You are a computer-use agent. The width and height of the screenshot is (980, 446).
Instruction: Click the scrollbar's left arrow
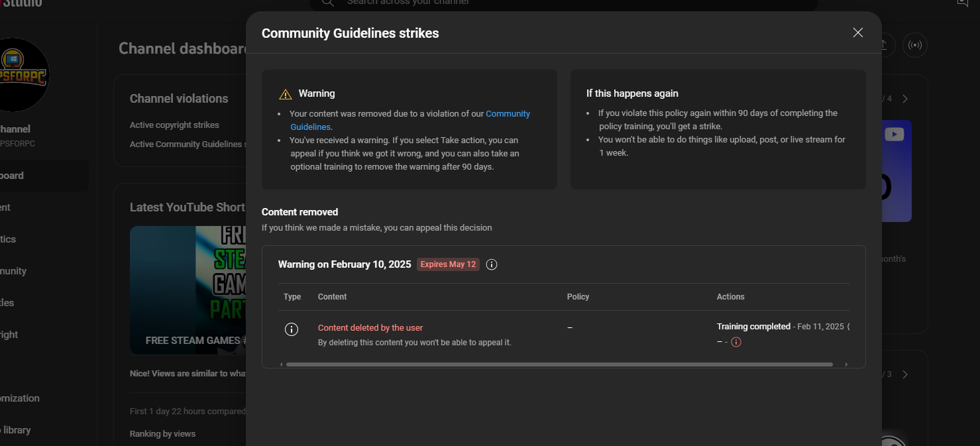(x=281, y=364)
